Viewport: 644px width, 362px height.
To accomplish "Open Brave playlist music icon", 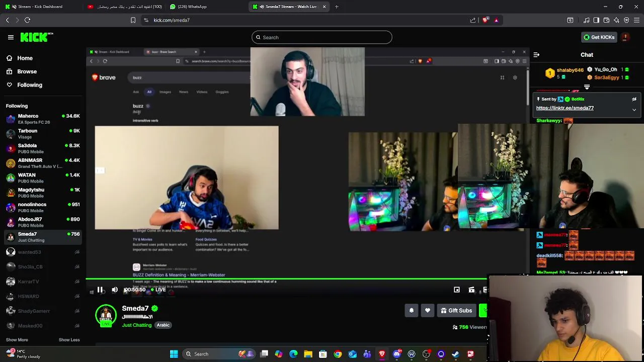I will (x=587, y=20).
